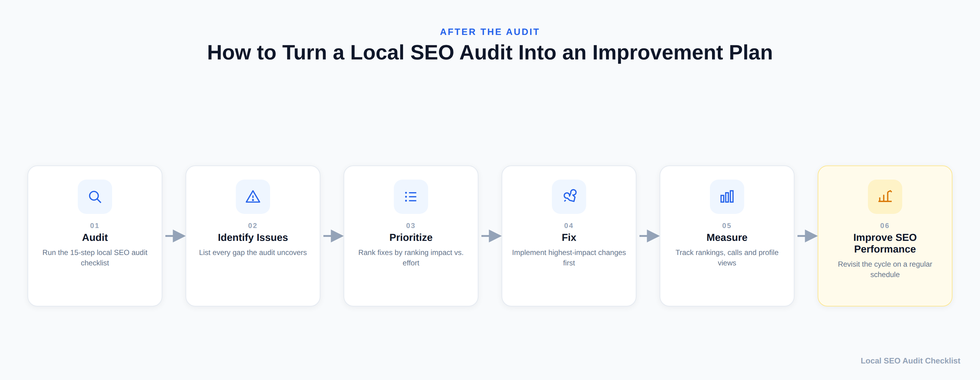The height and width of the screenshot is (380, 980).
Task: Click step number "05"
Action: pos(727,226)
